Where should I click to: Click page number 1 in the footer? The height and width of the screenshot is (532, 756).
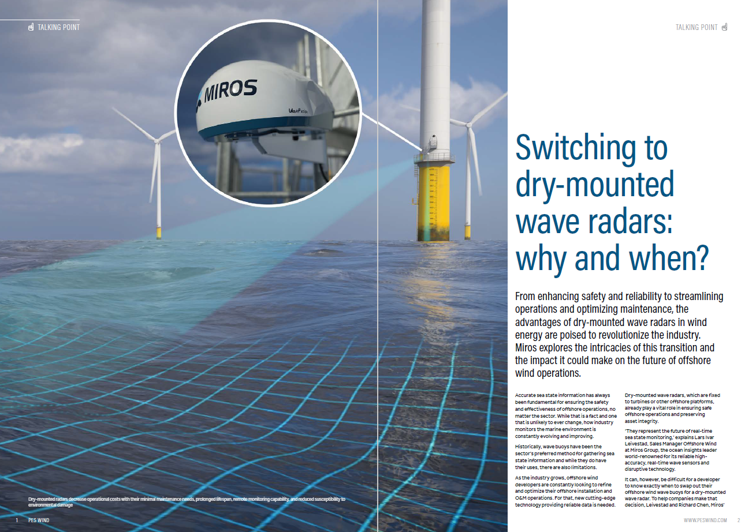pyautogui.click(x=17, y=520)
